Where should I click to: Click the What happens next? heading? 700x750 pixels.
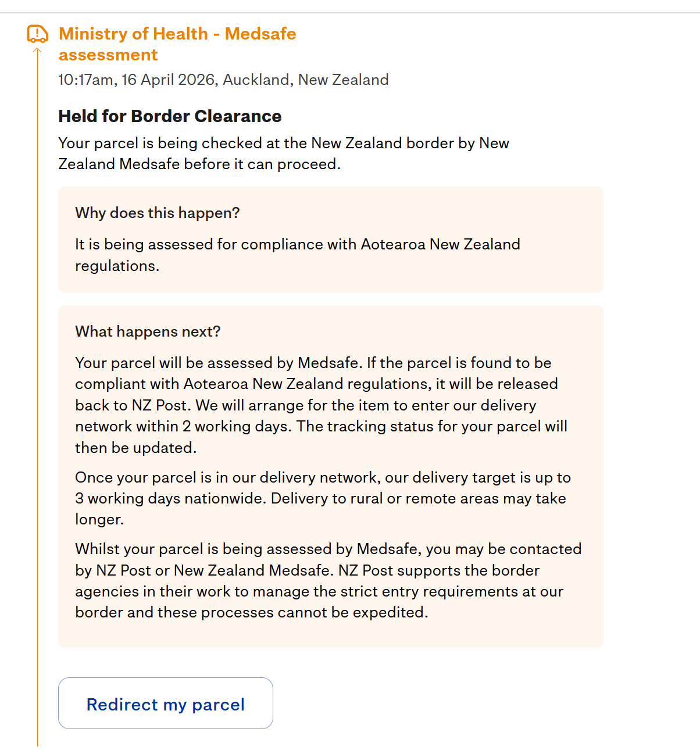pyautogui.click(x=148, y=331)
